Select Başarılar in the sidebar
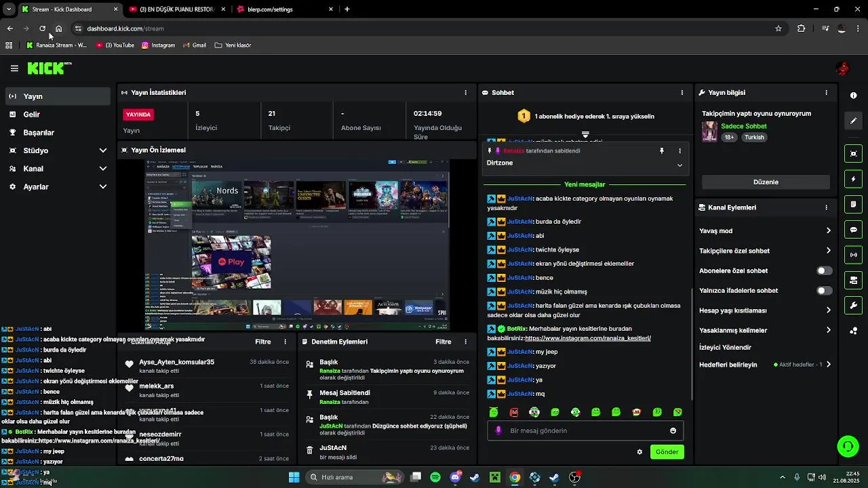The width and height of the screenshot is (868, 488). click(x=58, y=133)
